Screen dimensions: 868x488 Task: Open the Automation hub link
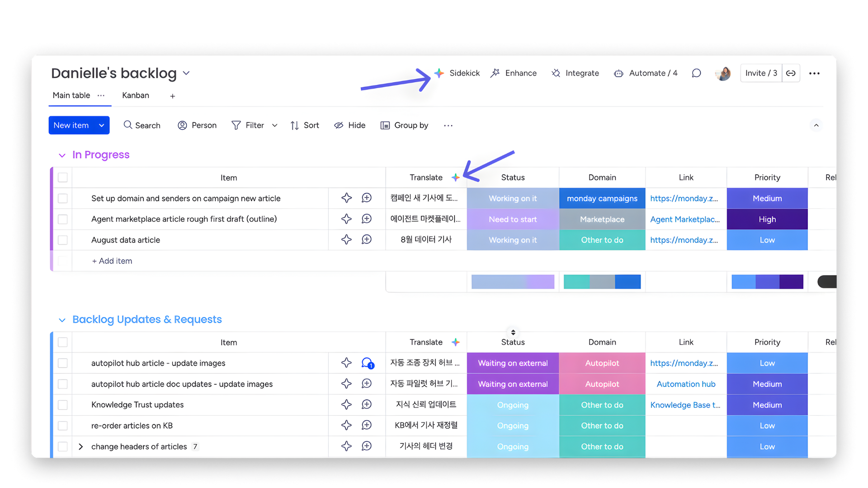(685, 384)
